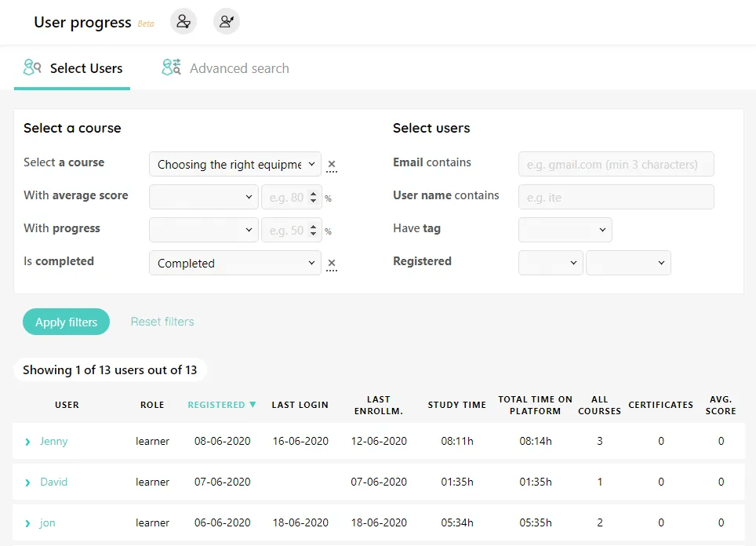The height and width of the screenshot is (546, 756).
Task: Click the Beta label near the title
Action: [146, 24]
